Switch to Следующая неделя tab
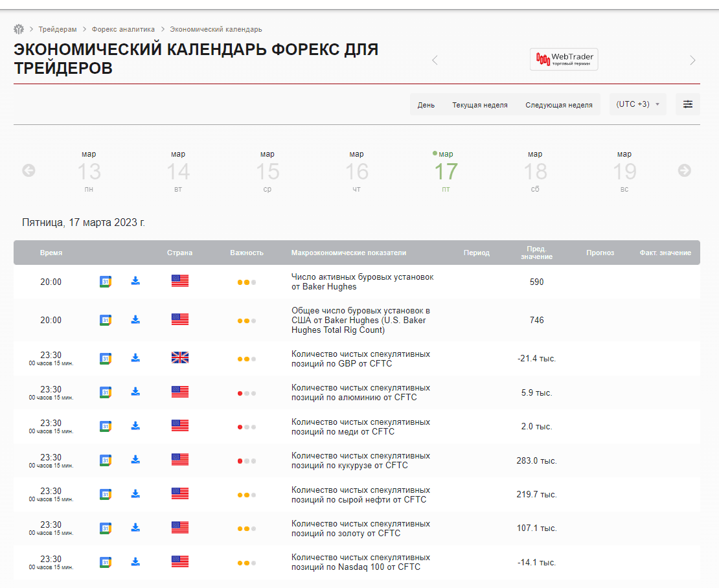The image size is (719, 588). coord(559,105)
